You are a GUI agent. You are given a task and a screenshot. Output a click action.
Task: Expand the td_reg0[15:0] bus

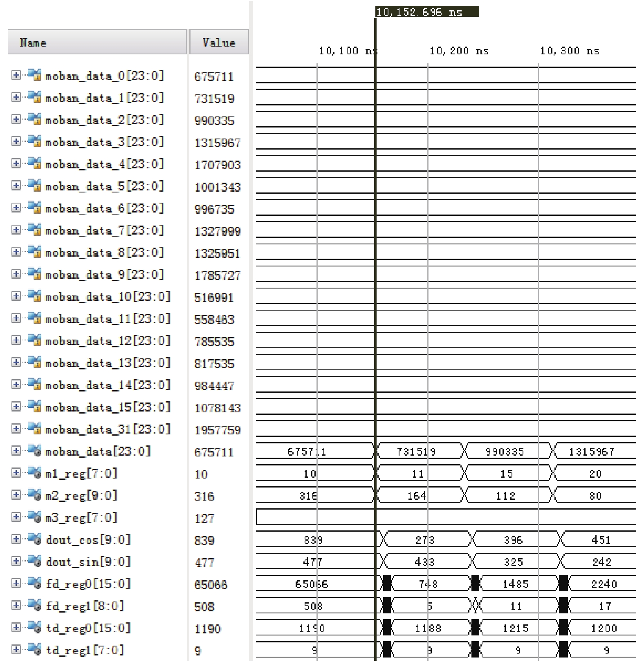tap(16, 628)
